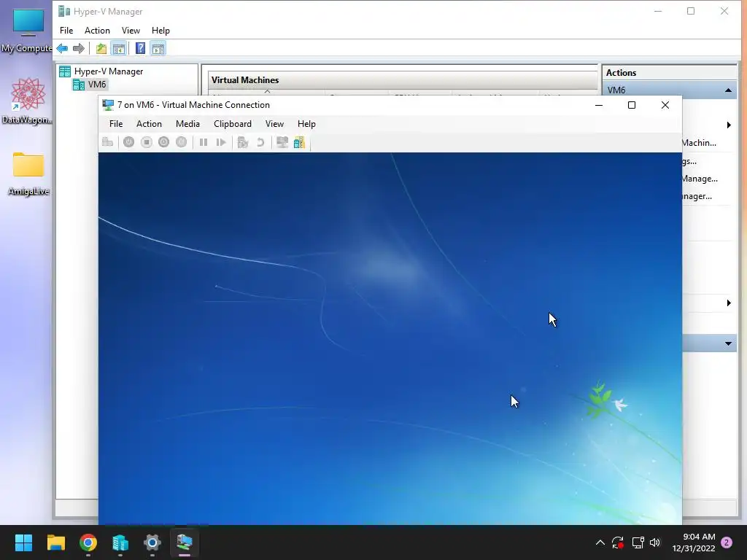Click the Up one level folder icon
This screenshot has height=560, width=747.
pyautogui.click(x=101, y=48)
